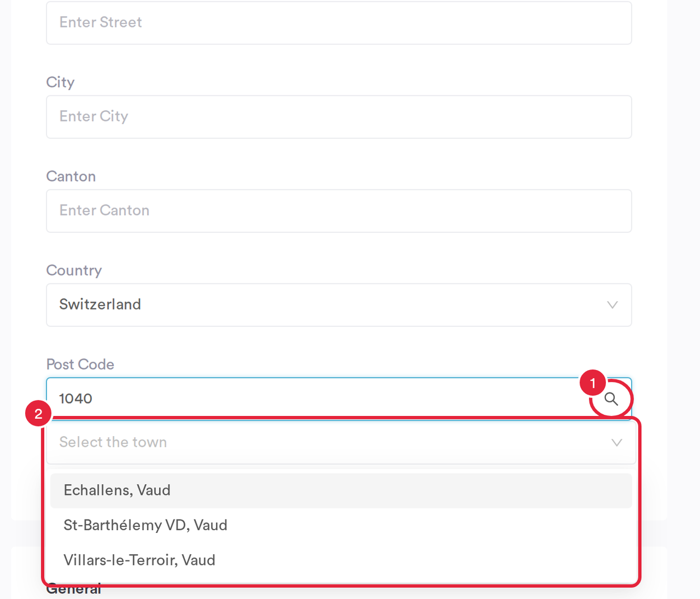Click the Country field label

[x=74, y=270]
